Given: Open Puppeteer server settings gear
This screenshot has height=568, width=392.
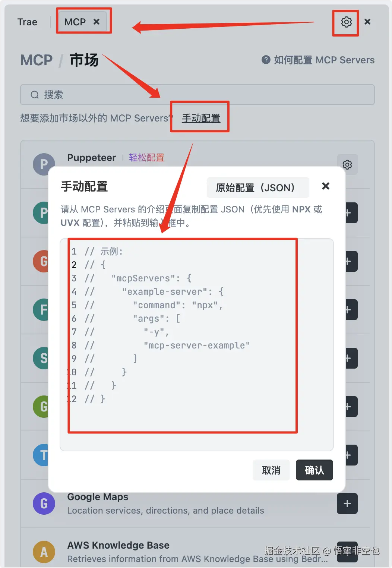Looking at the screenshot, I should 347,164.
